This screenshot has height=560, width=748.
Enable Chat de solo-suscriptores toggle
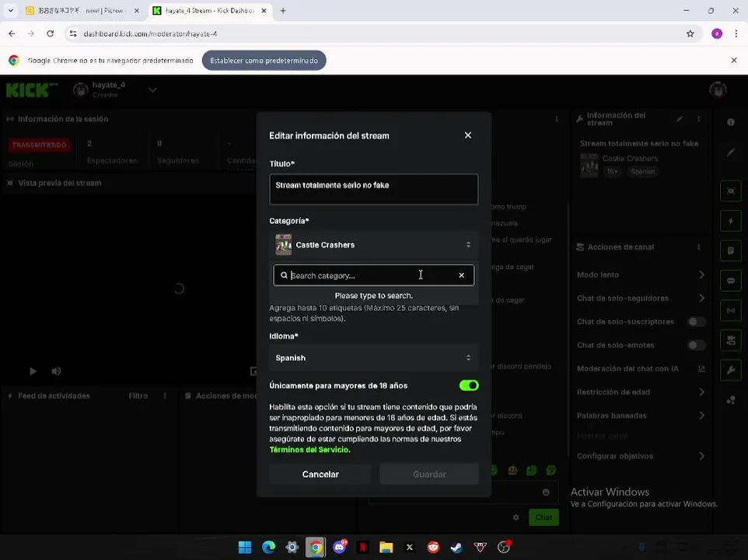696,322
